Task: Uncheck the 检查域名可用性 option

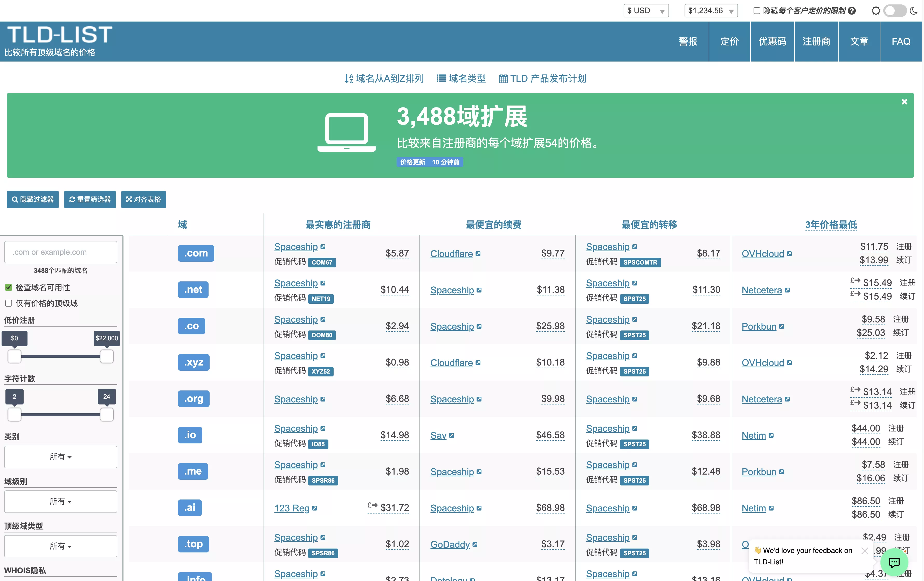Action: tap(9, 288)
